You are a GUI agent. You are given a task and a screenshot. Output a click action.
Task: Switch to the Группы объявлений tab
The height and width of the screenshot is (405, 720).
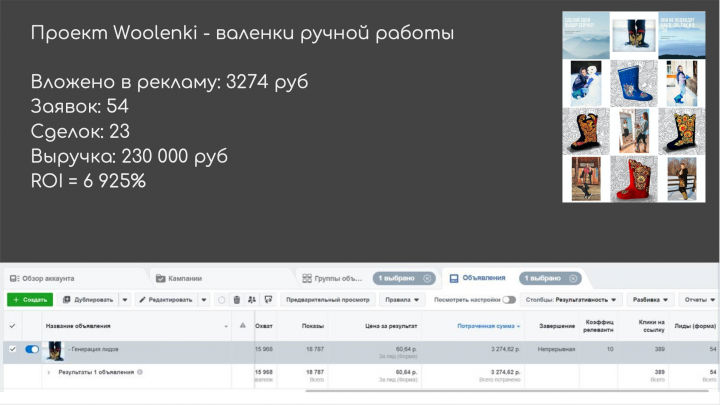[332, 278]
